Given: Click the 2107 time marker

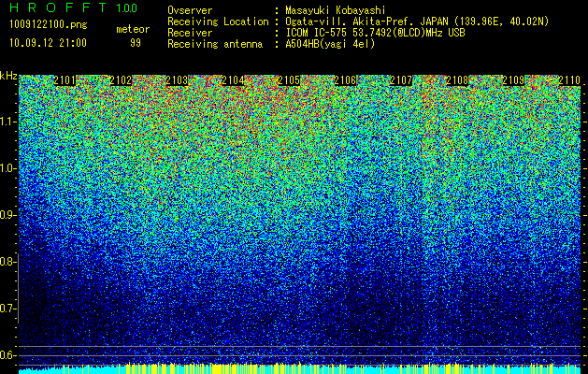Looking at the screenshot, I should click(x=401, y=80).
